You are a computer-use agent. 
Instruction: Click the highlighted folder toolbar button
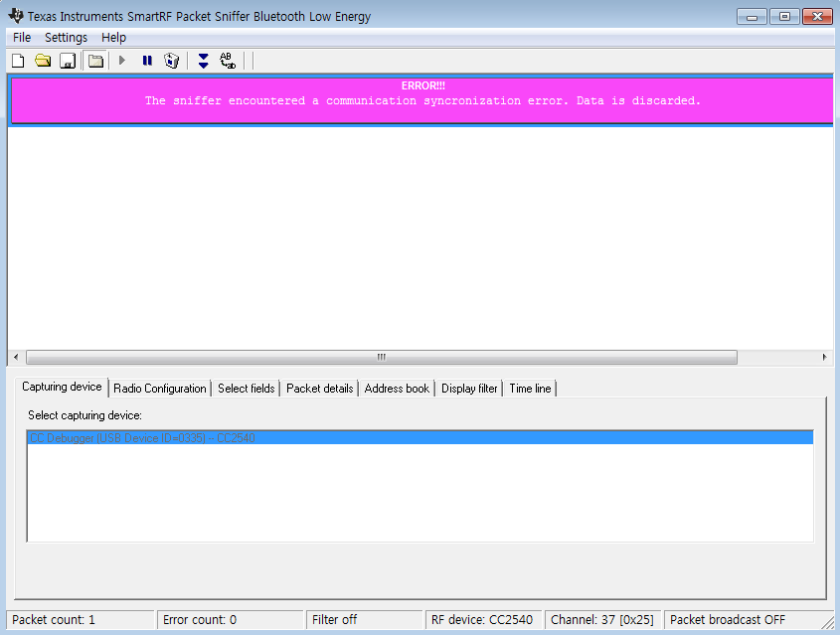(x=95, y=61)
